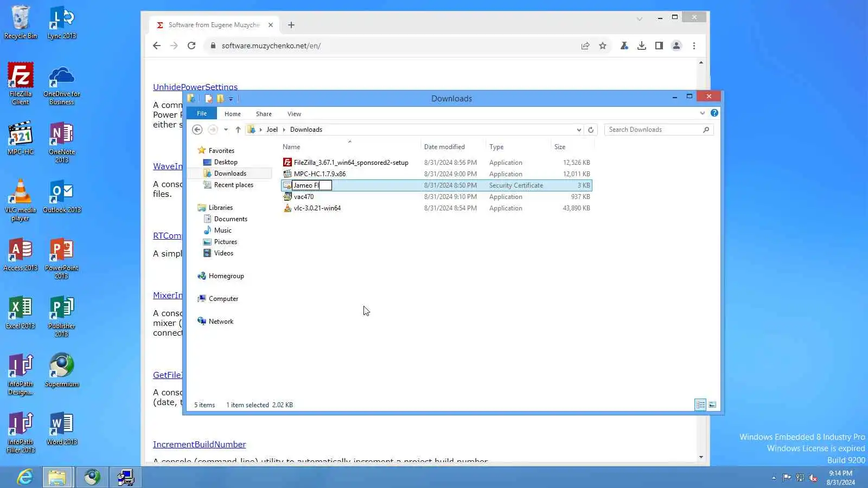Open the tab search dropdown chevron
868x488 pixels.
pos(640,18)
